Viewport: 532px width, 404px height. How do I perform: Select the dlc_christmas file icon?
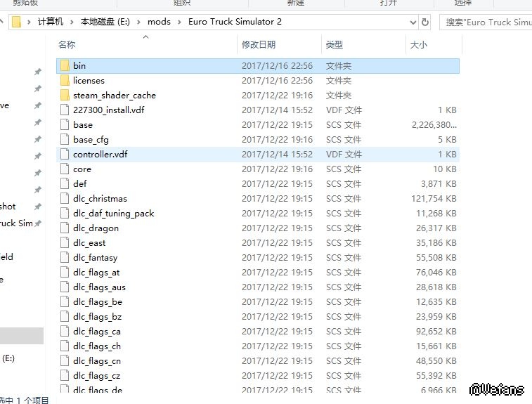pos(65,199)
